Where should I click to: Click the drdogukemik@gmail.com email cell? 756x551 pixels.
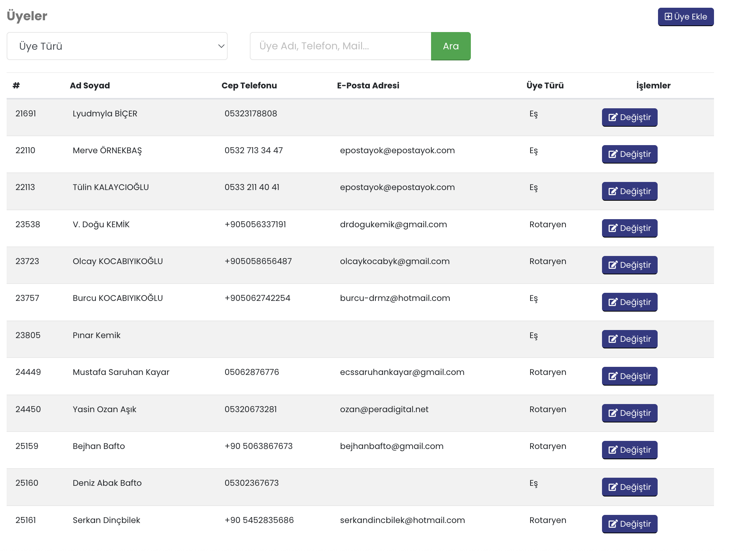click(393, 224)
